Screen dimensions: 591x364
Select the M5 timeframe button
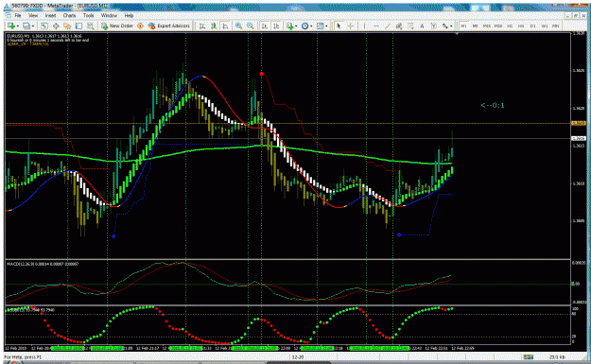coord(475,26)
